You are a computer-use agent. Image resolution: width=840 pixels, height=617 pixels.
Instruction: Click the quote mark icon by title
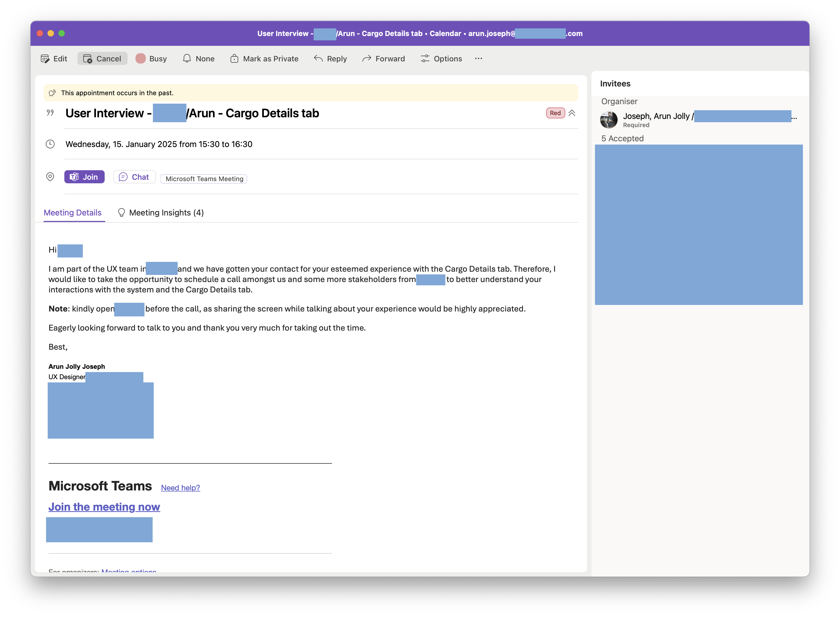tap(50, 113)
